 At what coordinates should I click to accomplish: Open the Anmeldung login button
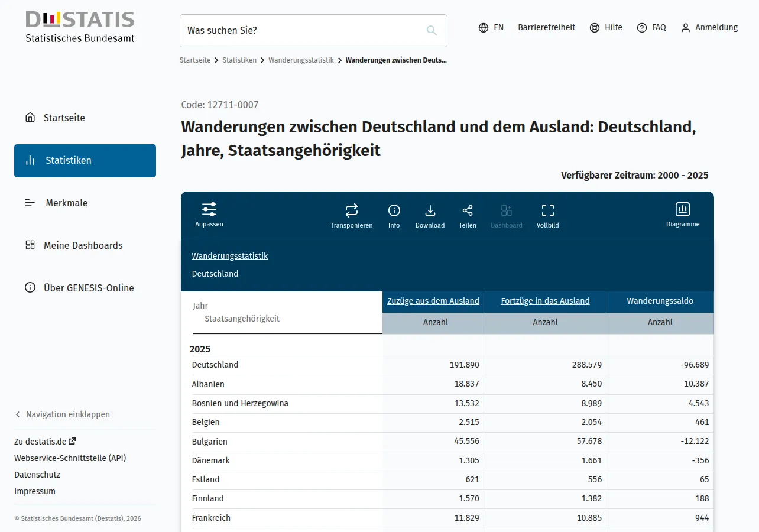pyautogui.click(x=709, y=27)
